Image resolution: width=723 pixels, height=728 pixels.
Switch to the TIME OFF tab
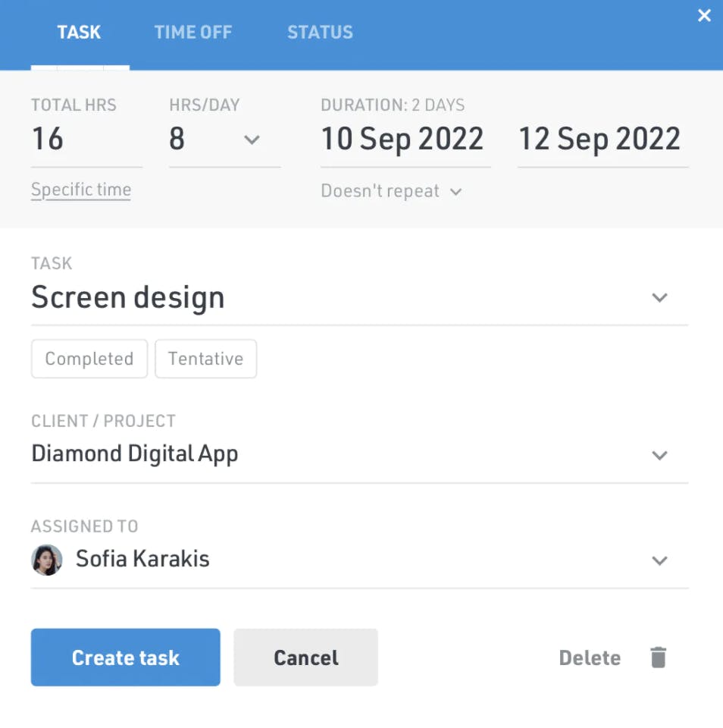pos(193,32)
